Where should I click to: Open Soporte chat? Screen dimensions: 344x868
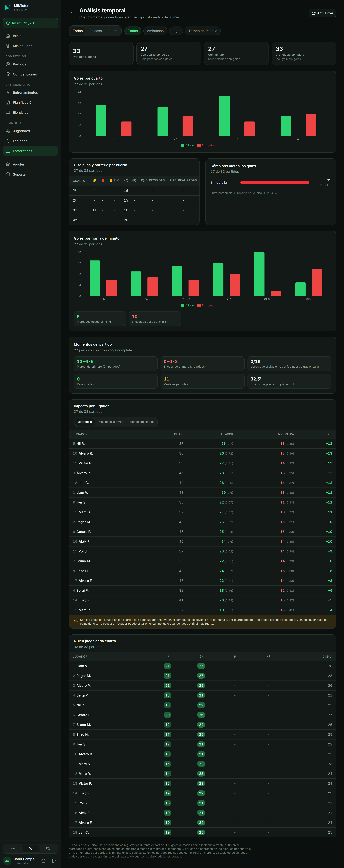30,175
